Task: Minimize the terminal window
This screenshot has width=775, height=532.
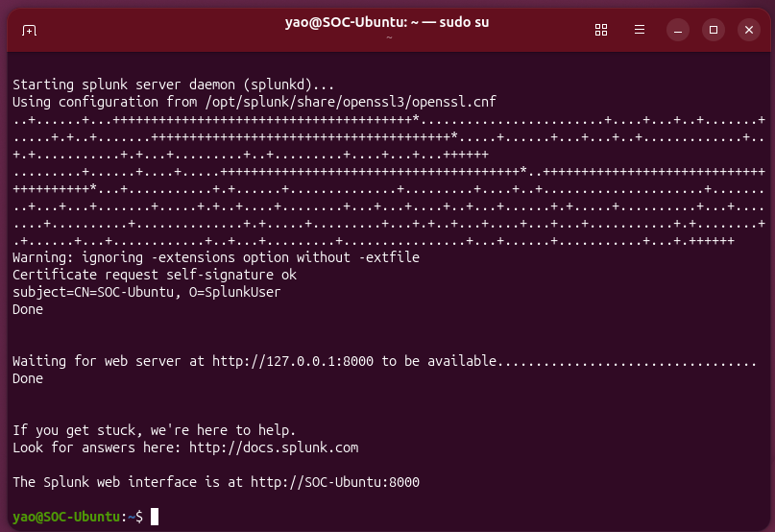Action: [x=678, y=30]
